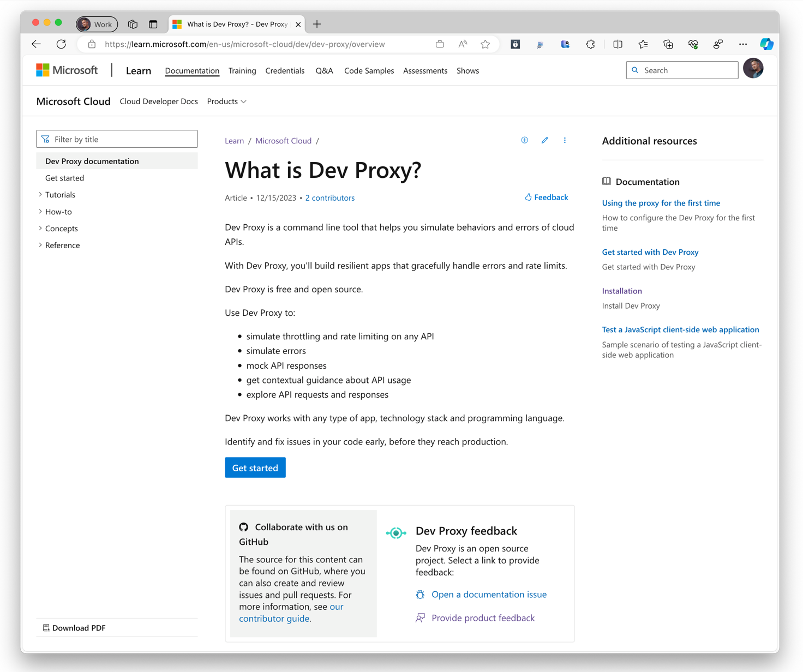Open the Code Samples menu item
Image resolution: width=803 pixels, height=672 pixels.
click(369, 70)
